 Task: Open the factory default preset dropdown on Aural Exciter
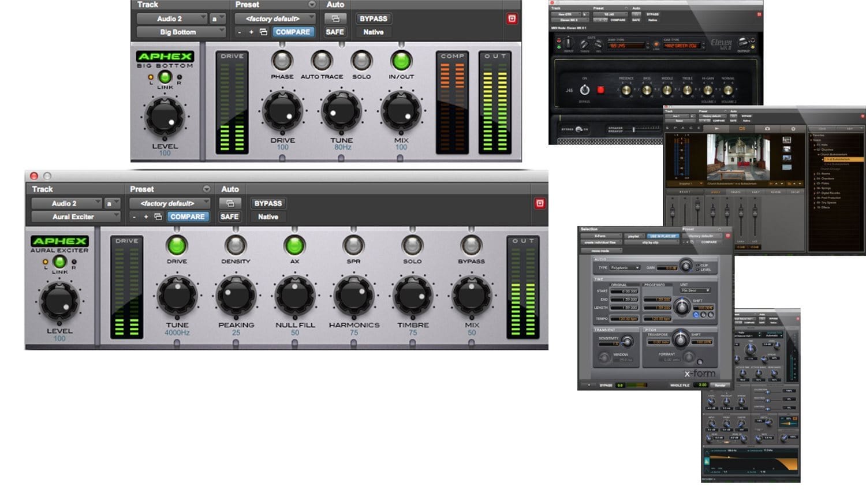pos(170,203)
